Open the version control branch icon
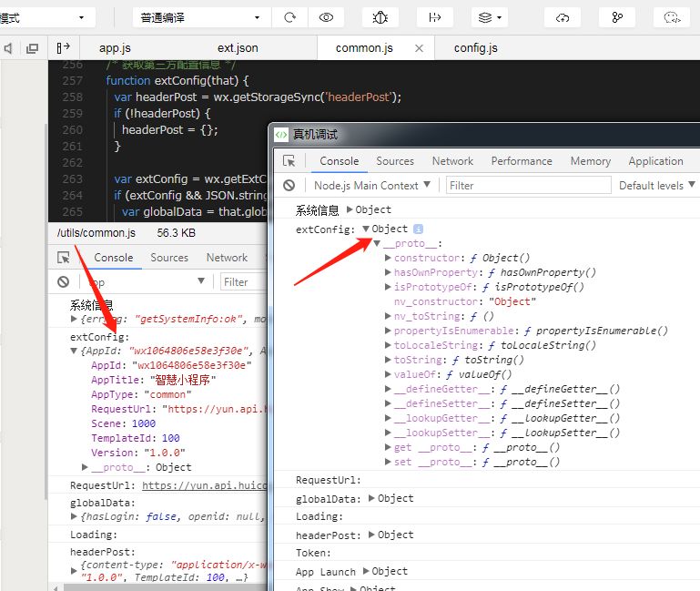Image resolution: width=700 pixels, height=591 pixels. pyautogui.click(x=617, y=17)
